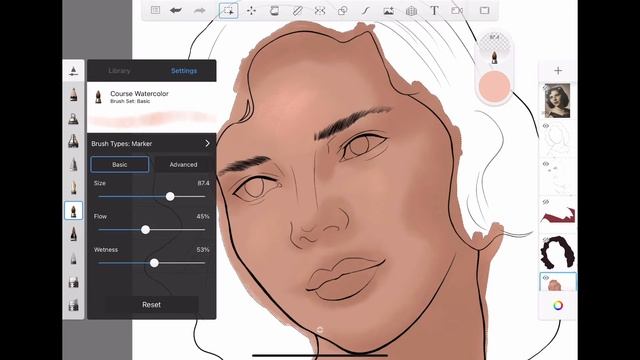Tap the Course Watercolor brush icon in header
This screenshot has width=640, height=360.
[98, 97]
